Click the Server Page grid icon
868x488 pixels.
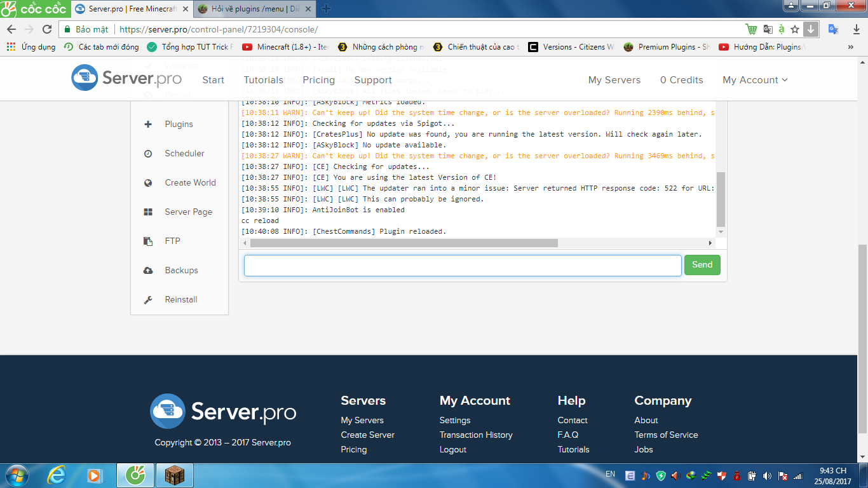[148, 212]
